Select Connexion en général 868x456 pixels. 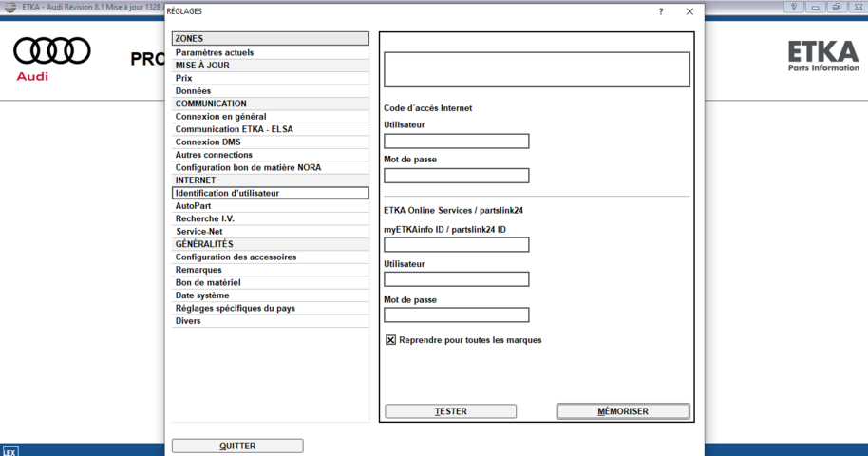pyautogui.click(x=270, y=116)
